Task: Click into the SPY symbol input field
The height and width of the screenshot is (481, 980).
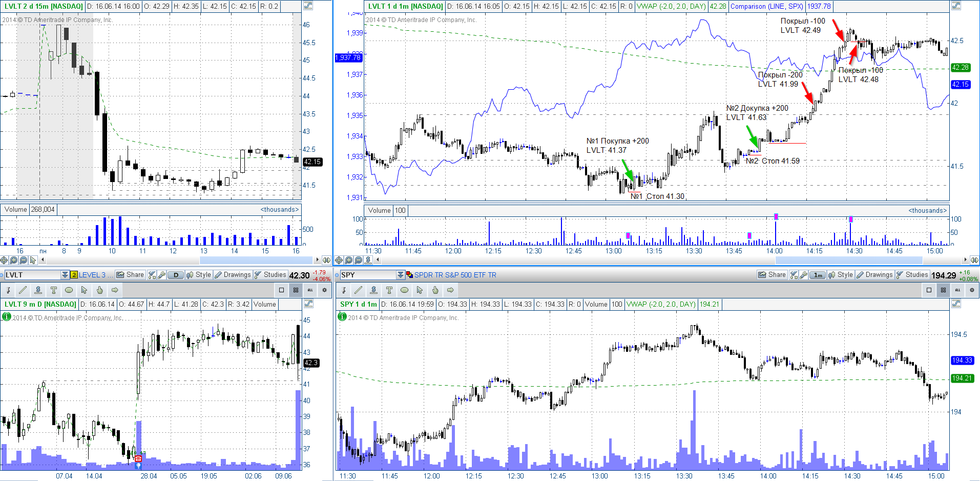Action: 368,275
